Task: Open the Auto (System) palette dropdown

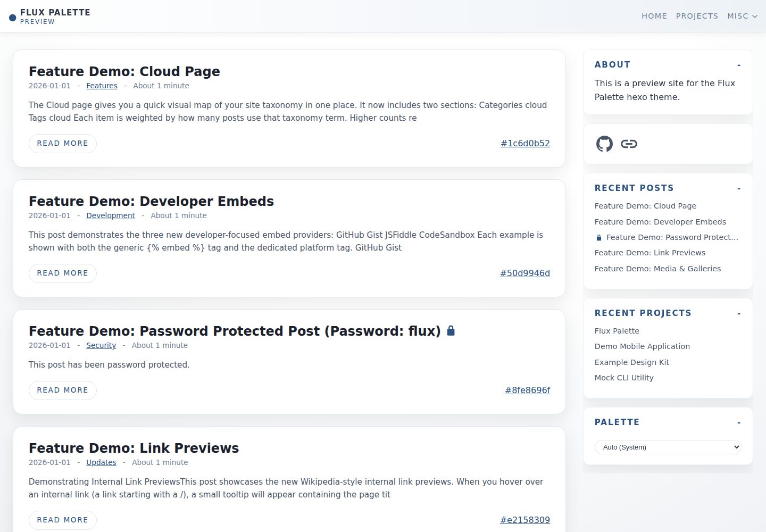Action: pyautogui.click(x=668, y=447)
